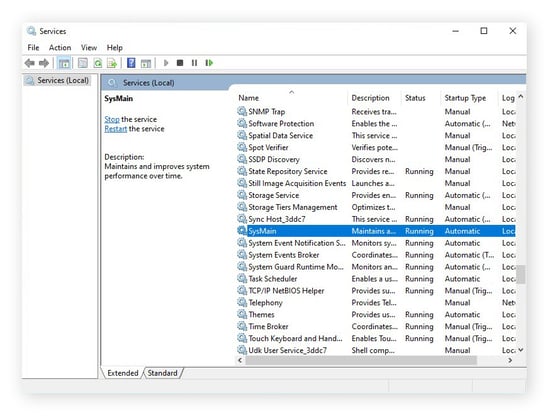
Task: Switch to the Extended tab
Action: point(123,373)
